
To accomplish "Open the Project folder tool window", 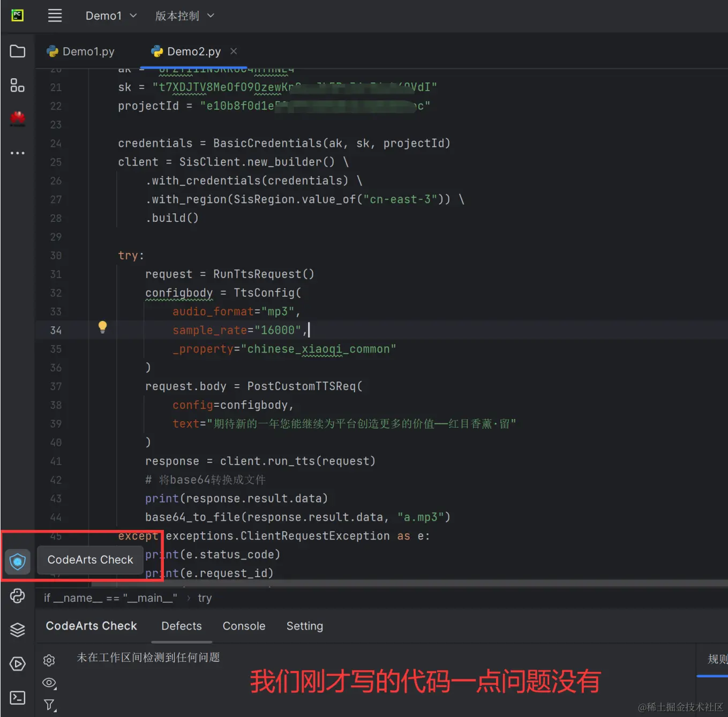I will coord(18,51).
